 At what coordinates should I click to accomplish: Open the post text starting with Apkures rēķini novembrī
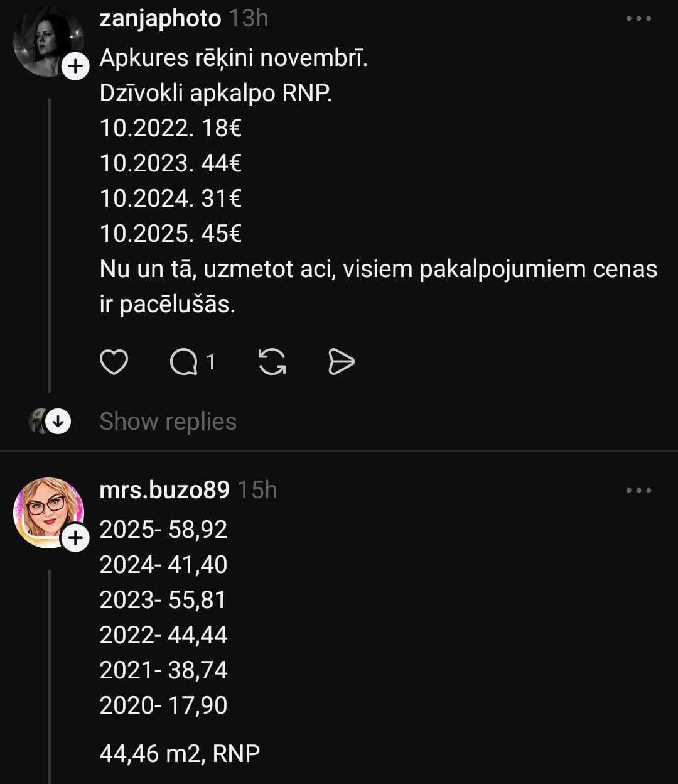(233, 58)
